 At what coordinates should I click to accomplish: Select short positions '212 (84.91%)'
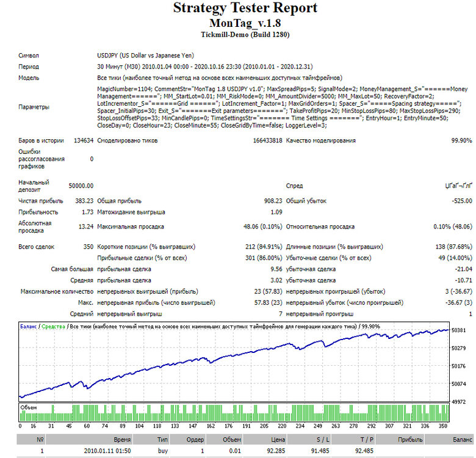pos(264,247)
